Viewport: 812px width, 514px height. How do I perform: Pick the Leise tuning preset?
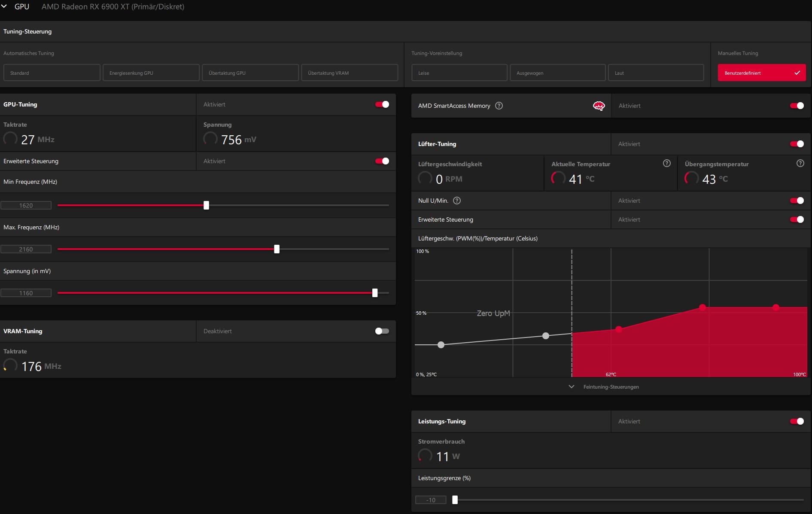(x=459, y=73)
